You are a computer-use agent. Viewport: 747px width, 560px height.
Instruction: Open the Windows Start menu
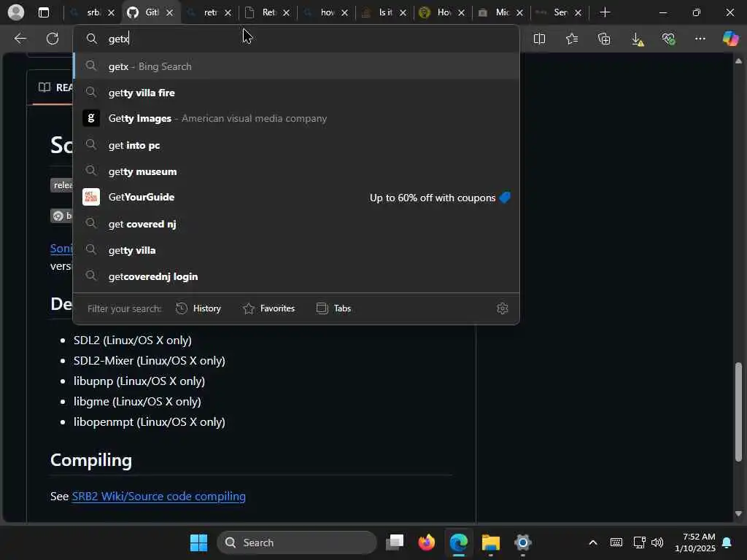pyautogui.click(x=198, y=542)
